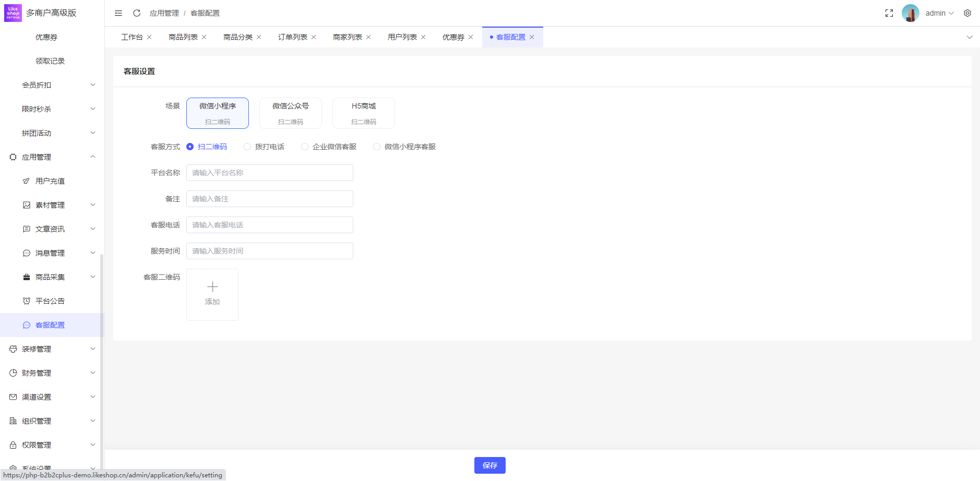Open 平台公告 in the sidebar

point(50,301)
